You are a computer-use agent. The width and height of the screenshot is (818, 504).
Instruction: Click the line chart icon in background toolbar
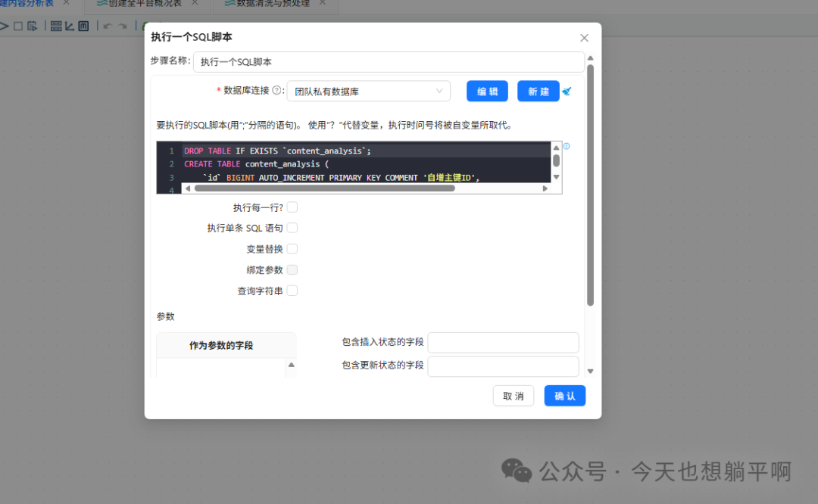click(x=70, y=26)
